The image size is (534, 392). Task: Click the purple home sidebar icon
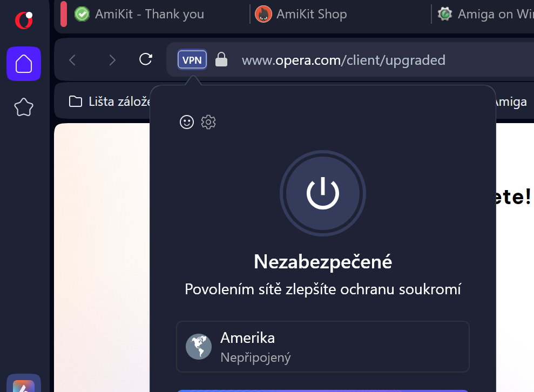tap(24, 64)
